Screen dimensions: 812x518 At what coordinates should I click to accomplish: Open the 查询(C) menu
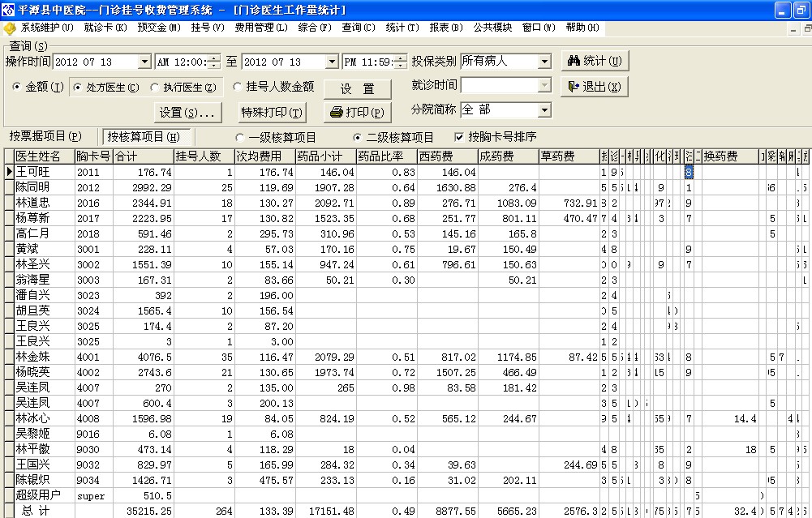coord(359,28)
